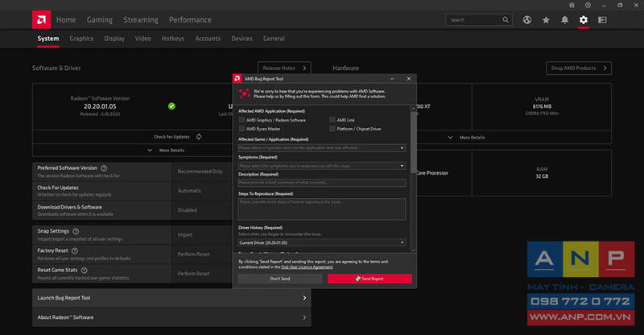Screen dimensions: 644x335
Task: Click the refresh icon beside Check for Updates
Action: (199, 137)
